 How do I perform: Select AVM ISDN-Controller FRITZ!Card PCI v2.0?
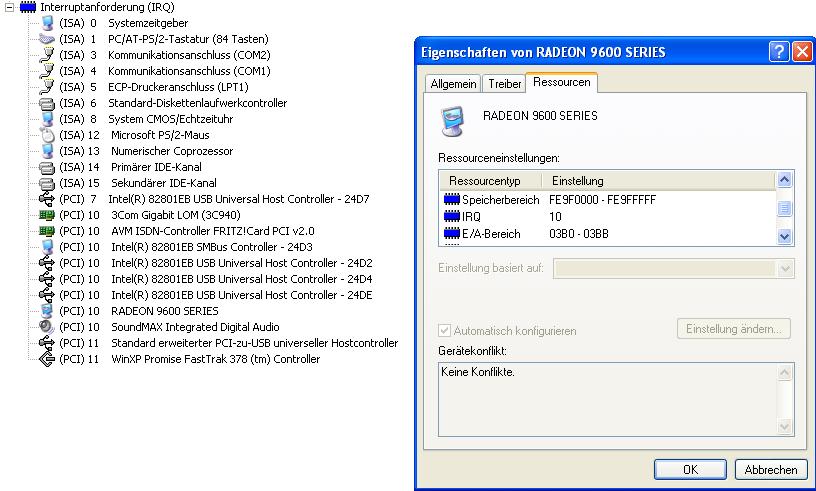click(x=213, y=231)
